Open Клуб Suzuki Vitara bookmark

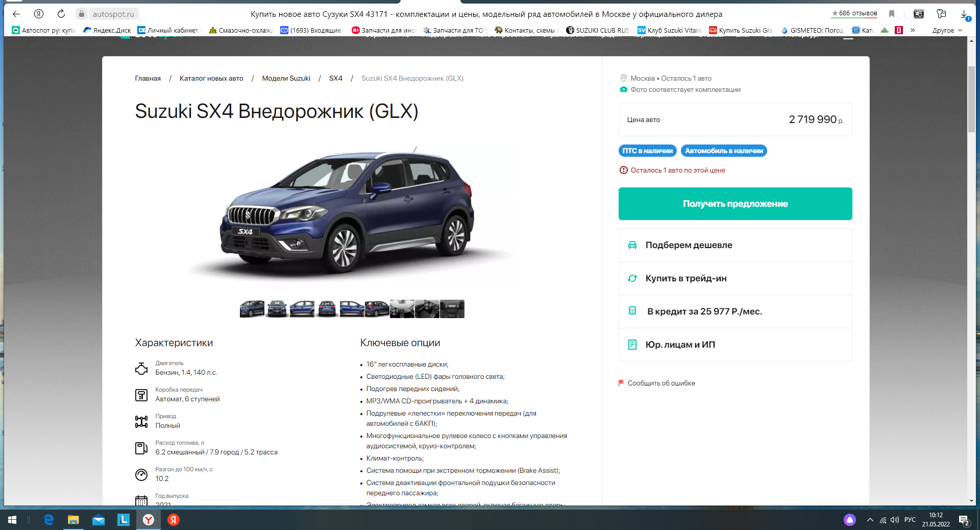pos(670,30)
